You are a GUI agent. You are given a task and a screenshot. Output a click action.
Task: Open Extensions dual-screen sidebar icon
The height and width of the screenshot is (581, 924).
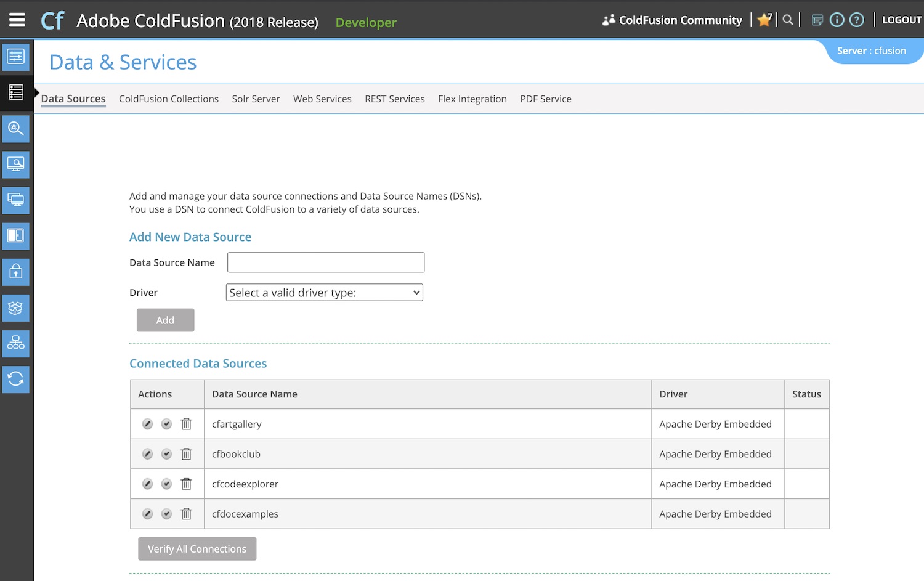point(15,200)
